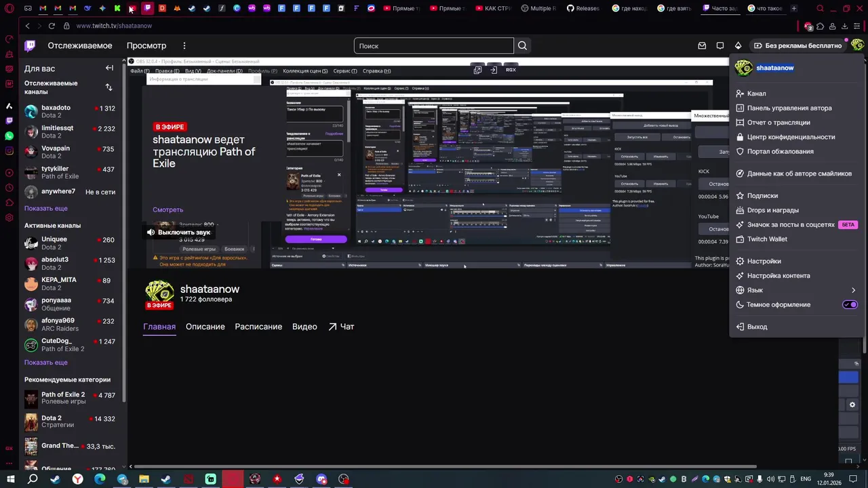Open 'Значок за посты в соцсетях' item
Viewport: 868px width, 488px height.
click(x=797, y=224)
